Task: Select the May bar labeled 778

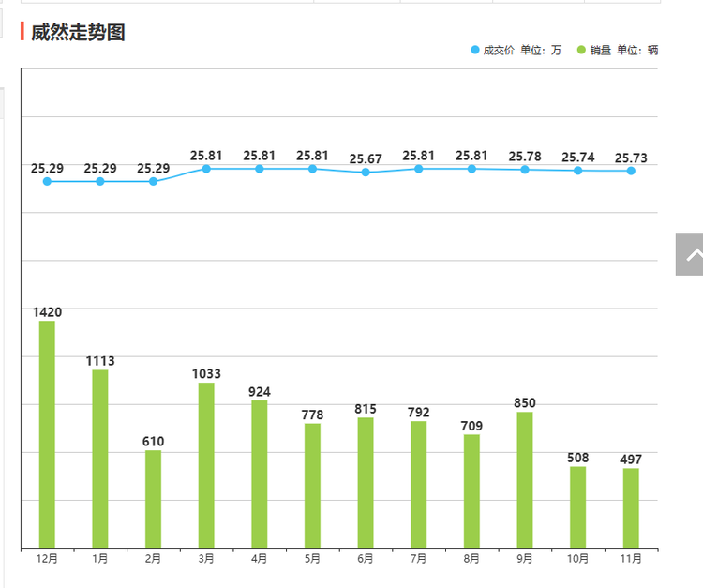Action: pyautogui.click(x=312, y=485)
